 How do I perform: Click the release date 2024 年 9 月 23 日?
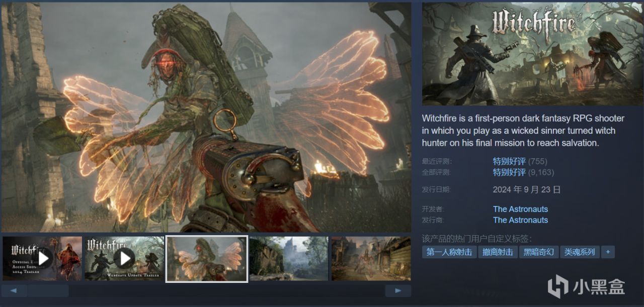[x=527, y=190]
